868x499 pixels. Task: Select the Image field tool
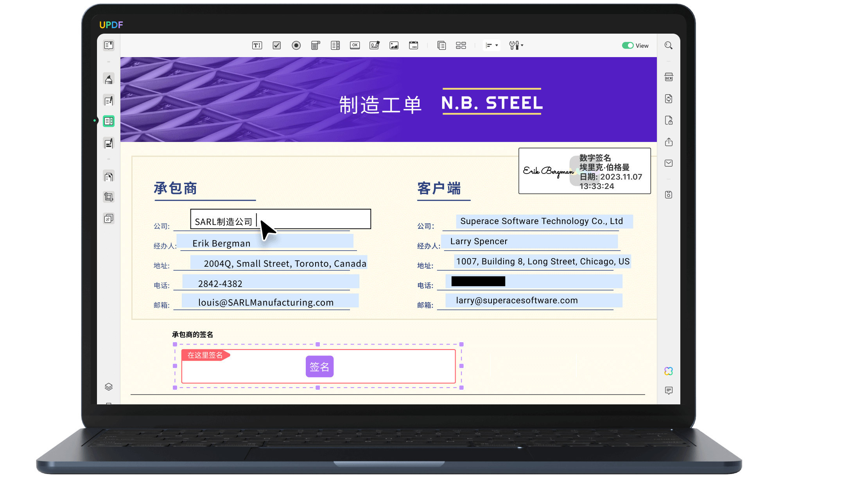[x=394, y=45]
